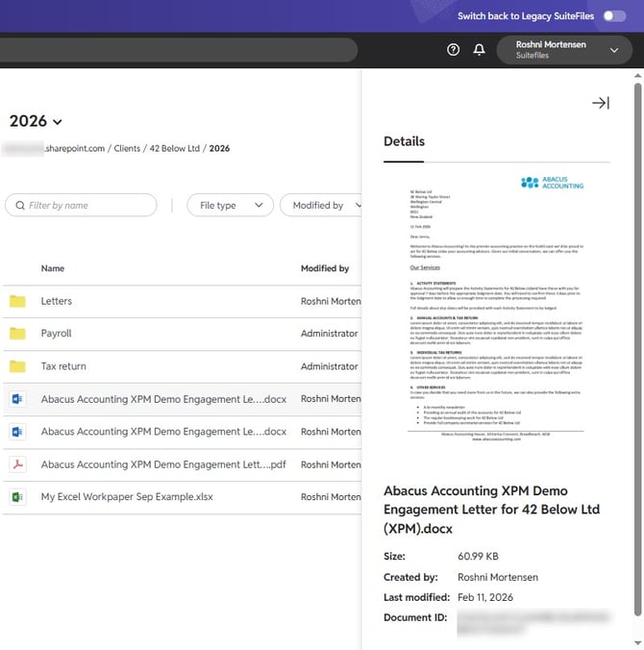Image resolution: width=644 pixels, height=650 pixels.
Task: Click the Excel icon for My Excel Workpaper
Action: click(17, 496)
